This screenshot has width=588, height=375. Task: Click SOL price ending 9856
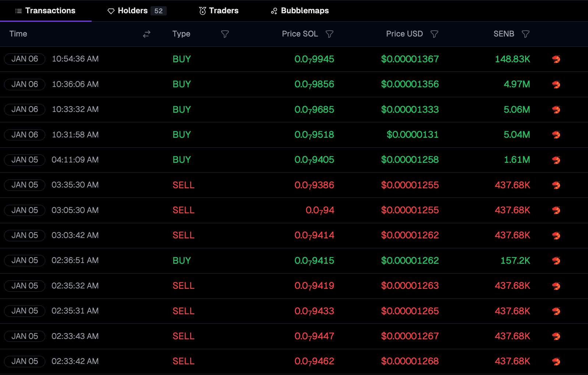click(314, 84)
